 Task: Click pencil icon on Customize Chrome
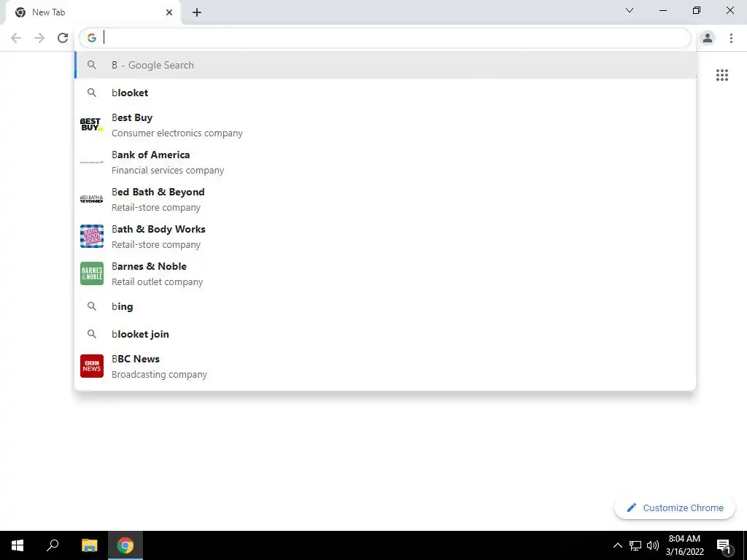(632, 507)
